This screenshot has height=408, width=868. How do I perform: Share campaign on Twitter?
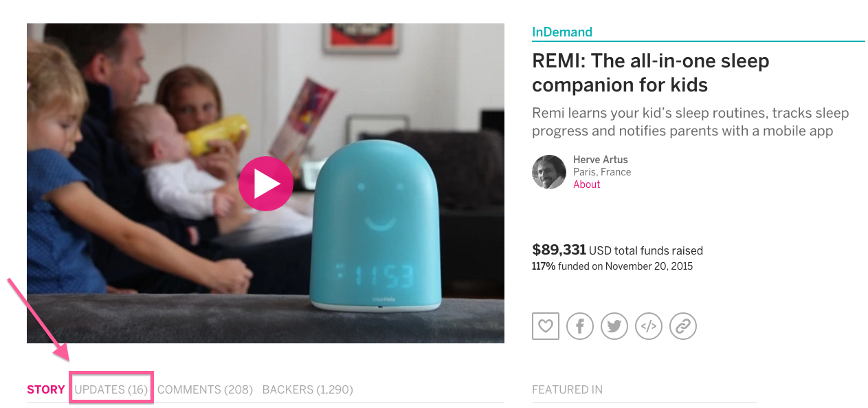tap(614, 326)
